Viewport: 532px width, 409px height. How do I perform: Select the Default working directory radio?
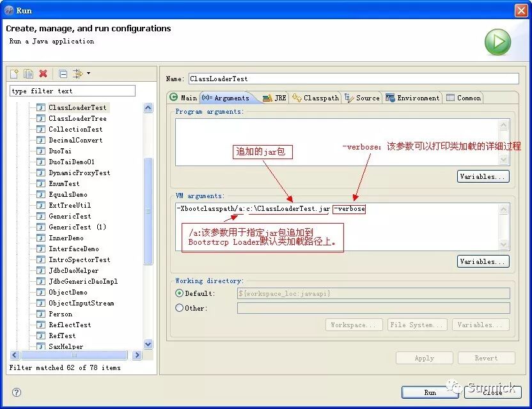coord(179,293)
